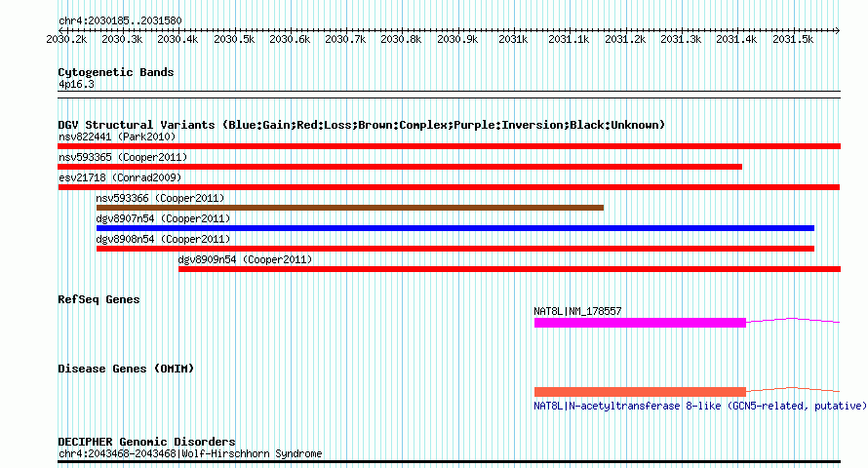Click the esv21718 (Conrad2009) label
The image size is (868, 468).
point(120,177)
